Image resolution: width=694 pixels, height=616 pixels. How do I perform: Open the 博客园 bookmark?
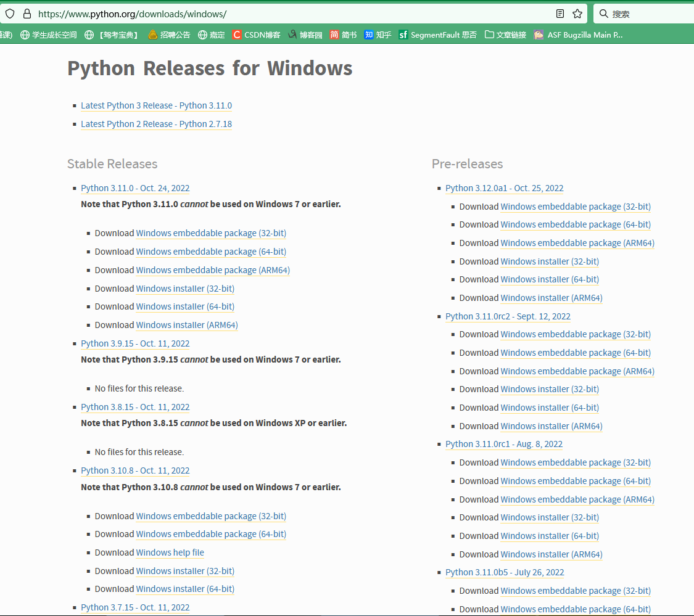point(305,35)
